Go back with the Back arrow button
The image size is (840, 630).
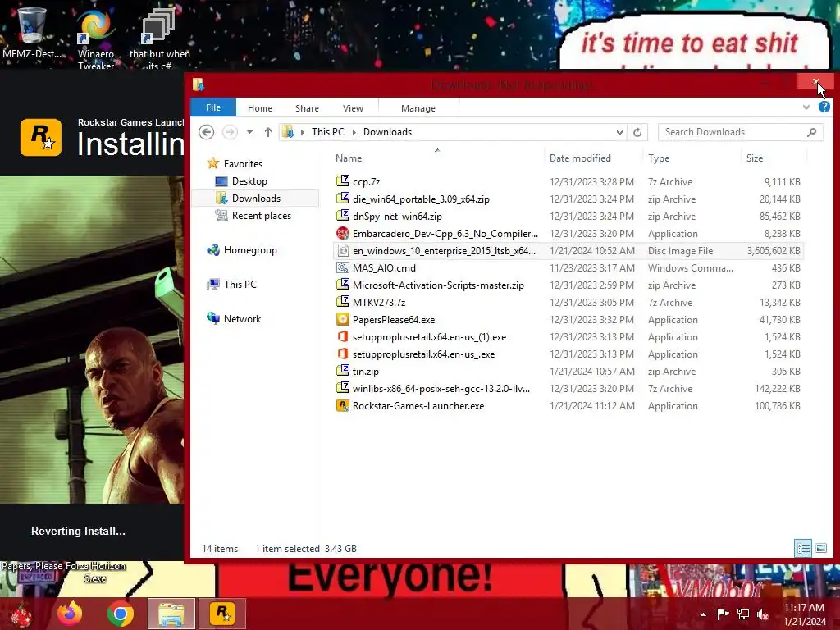coord(206,132)
